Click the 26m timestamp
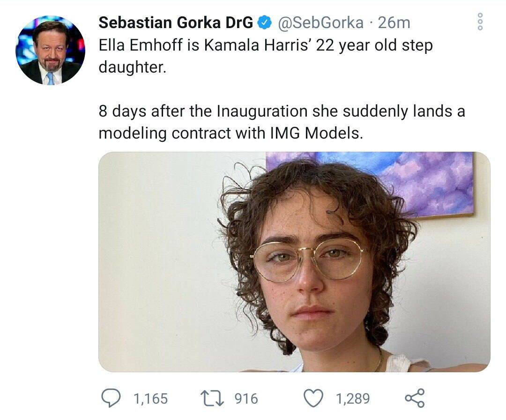506x420 pixels. click(x=394, y=22)
